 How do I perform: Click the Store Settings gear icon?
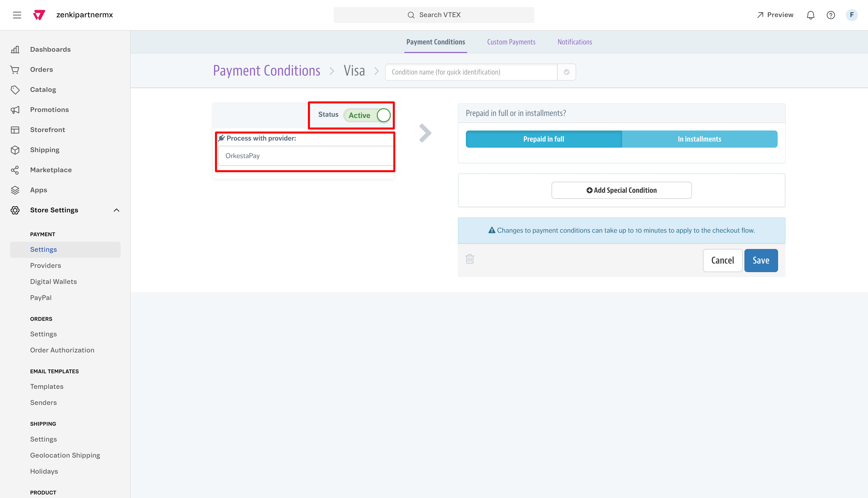(15, 210)
